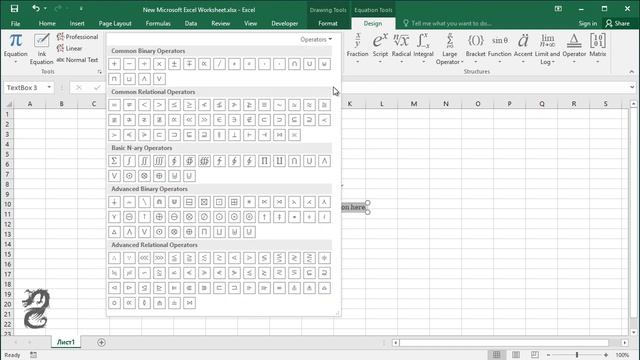This screenshot has width=640, height=360.
Task: Switch to Normal view in status bar
Action: (496, 355)
